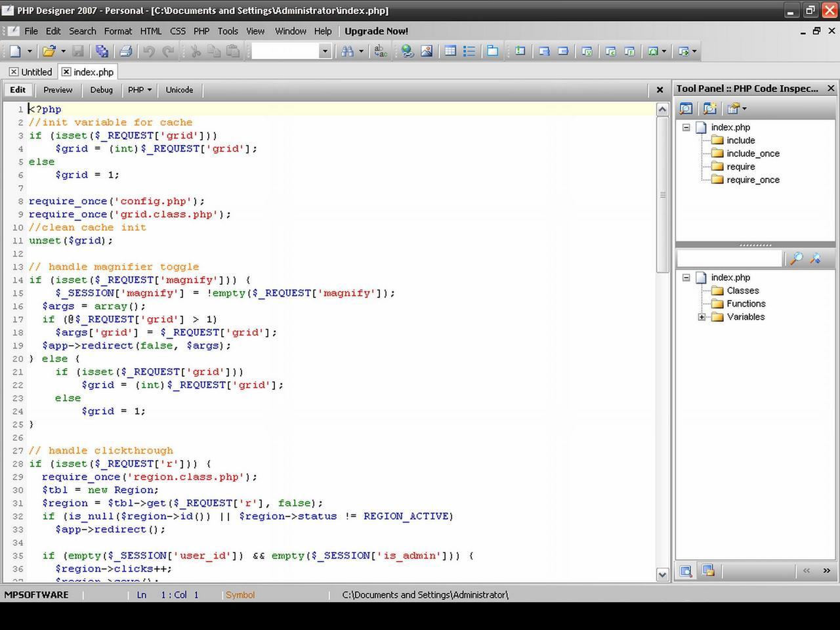Screen dimensions: 840x630
Task: Click the Insert Table icon
Action: tap(450, 51)
